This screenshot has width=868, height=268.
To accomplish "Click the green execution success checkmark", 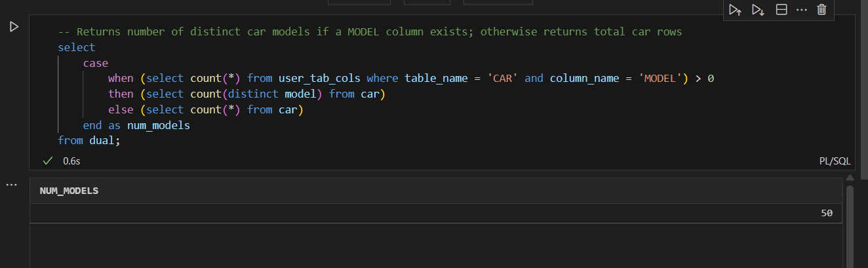I will tap(47, 161).
